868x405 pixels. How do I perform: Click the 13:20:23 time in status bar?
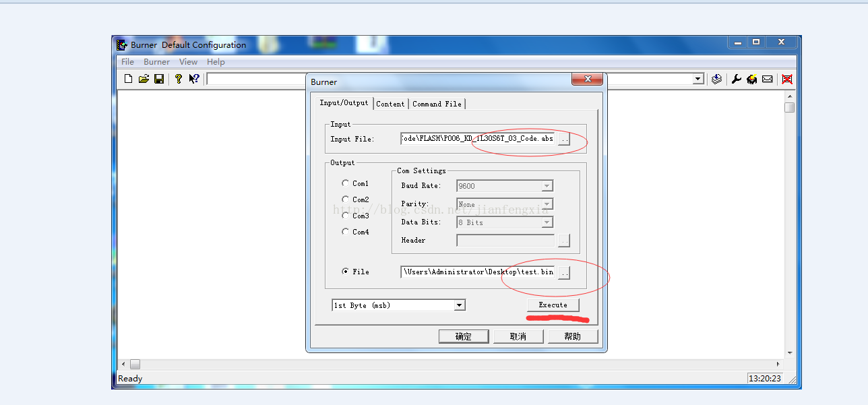[765, 379]
